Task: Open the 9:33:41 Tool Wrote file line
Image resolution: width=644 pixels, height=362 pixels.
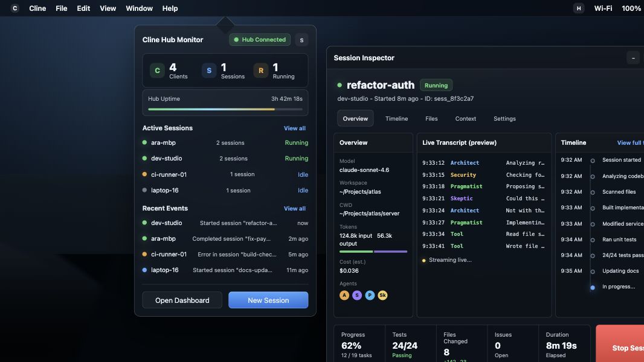Action: click(484, 246)
